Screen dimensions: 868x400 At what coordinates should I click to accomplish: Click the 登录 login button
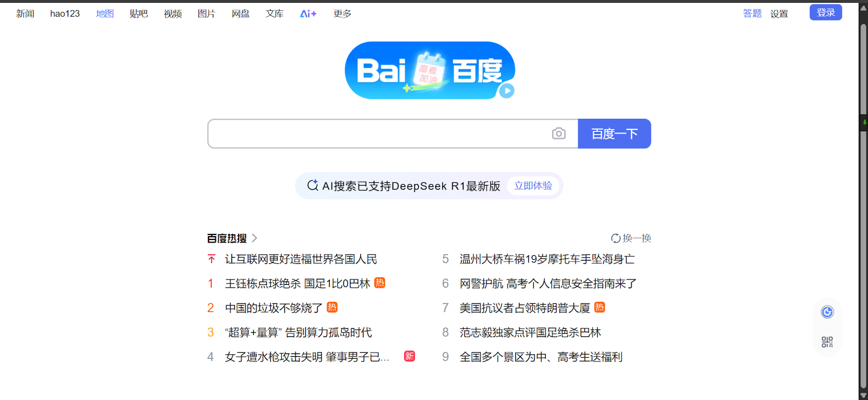click(x=826, y=12)
